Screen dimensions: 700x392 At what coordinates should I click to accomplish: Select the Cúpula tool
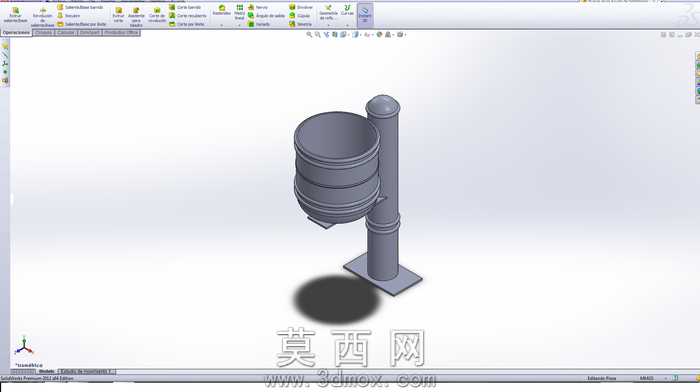pos(300,16)
